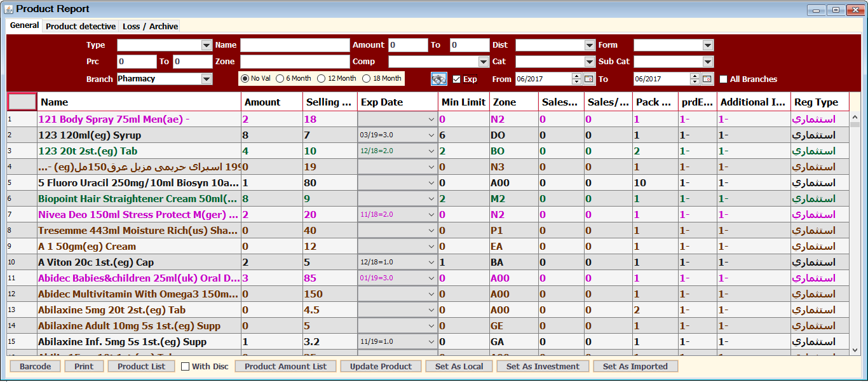Select row 'Tresemme 443ml Moisture Rich'

[428, 231]
